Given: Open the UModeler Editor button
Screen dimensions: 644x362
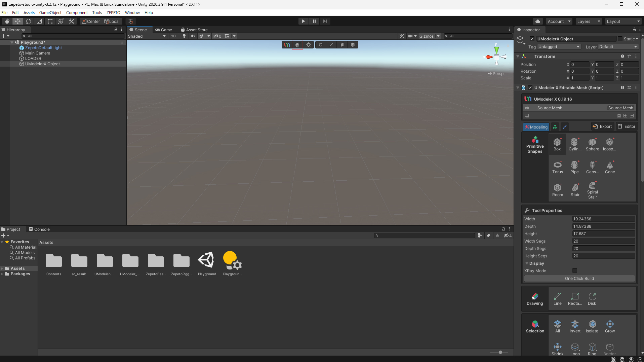Looking at the screenshot, I should [627, 126].
